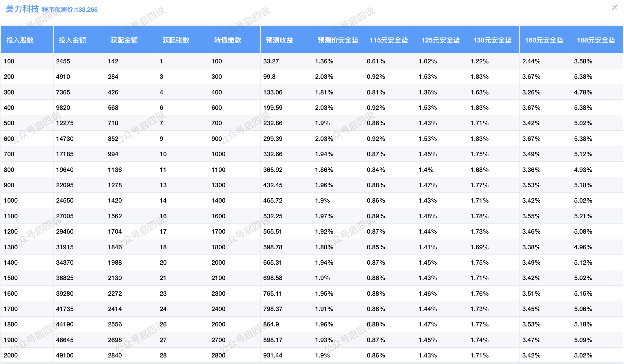Select the 931.44 predicted profit cell
The height and width of the screenshot is (364, 624).
point(273,355)
